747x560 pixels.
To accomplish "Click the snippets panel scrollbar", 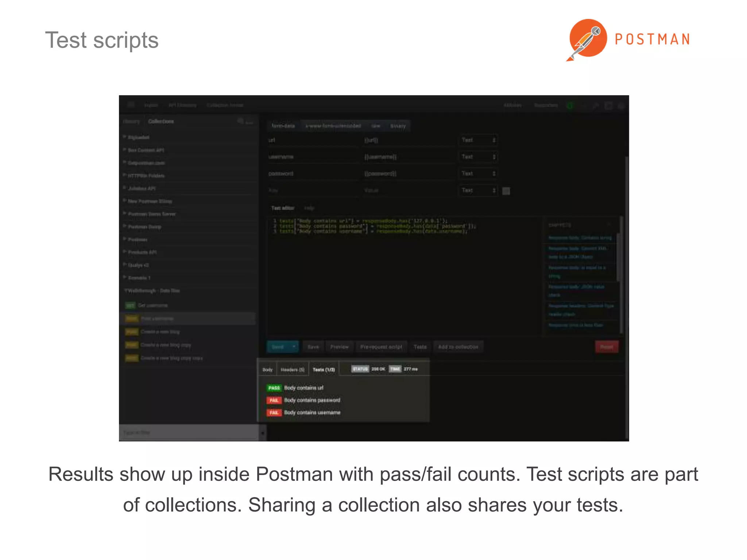I will [618, 257].
